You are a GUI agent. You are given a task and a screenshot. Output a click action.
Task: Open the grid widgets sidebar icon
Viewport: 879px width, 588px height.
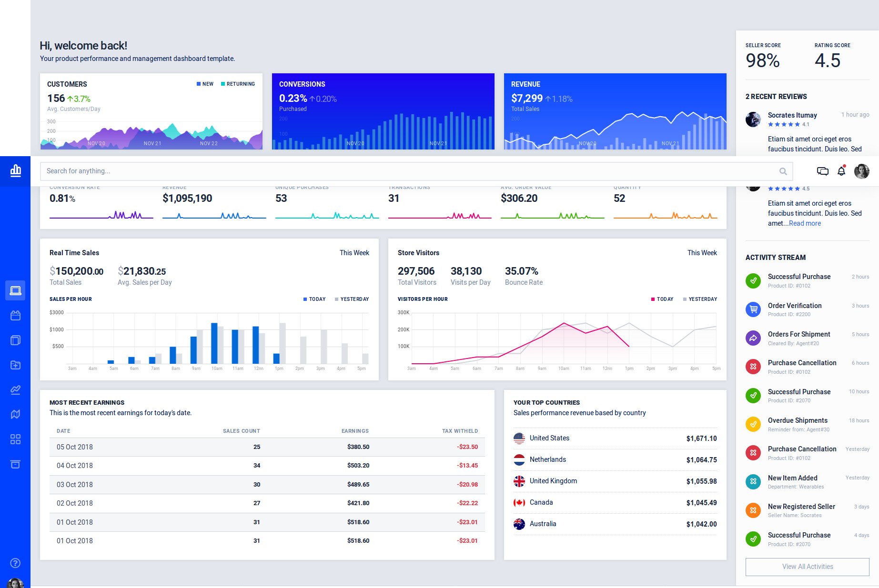[x=15, y=439]
